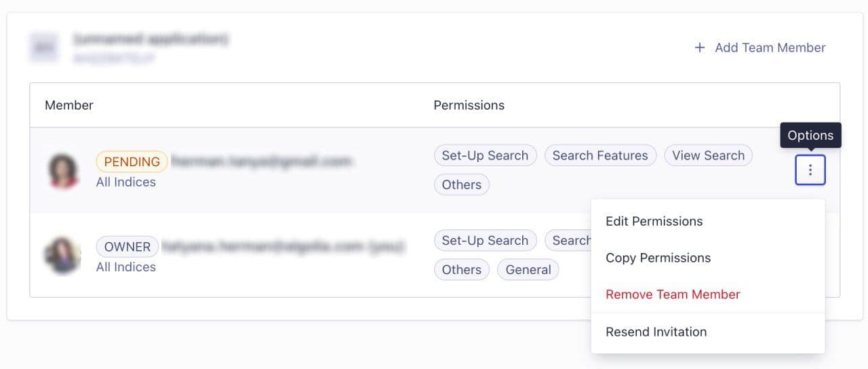Click the blurred application logo icon
868x369 pixels.
pos(44,47)
